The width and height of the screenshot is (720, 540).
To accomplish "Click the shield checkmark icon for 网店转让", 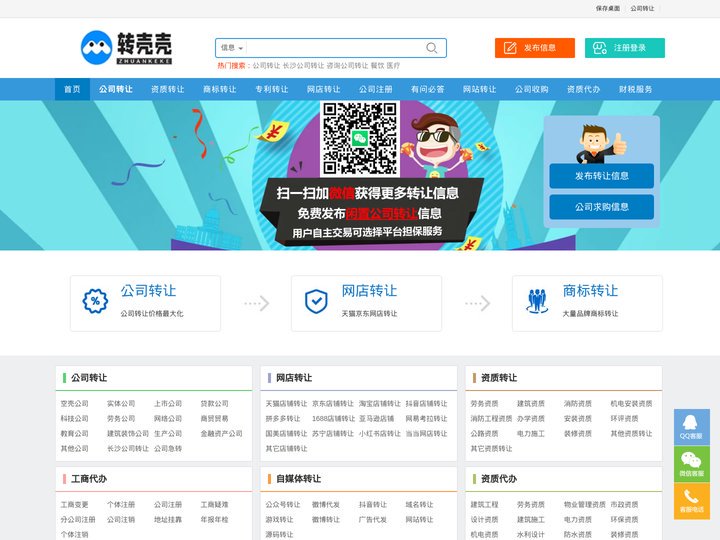I will (x=316, y=302).
